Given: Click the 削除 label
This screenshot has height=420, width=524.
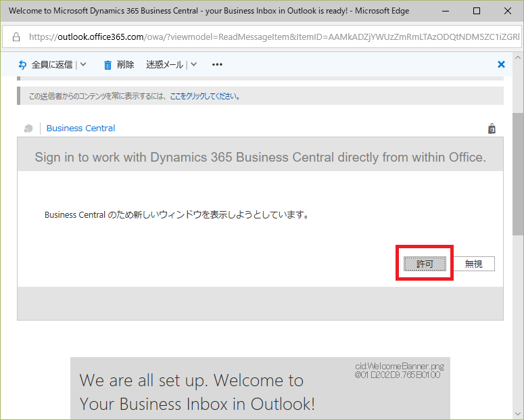Looking at the screenshot, I should [x=125, y=64].
